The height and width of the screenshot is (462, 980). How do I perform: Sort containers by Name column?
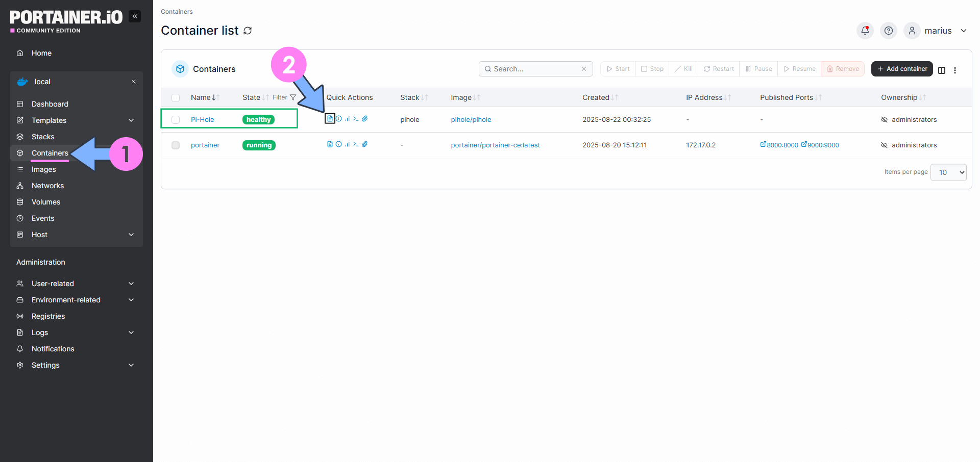tap(205, 97)
